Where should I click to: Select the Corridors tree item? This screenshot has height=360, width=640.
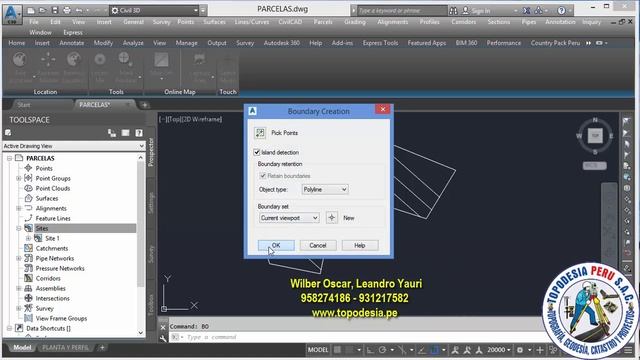tap(48, 278)
